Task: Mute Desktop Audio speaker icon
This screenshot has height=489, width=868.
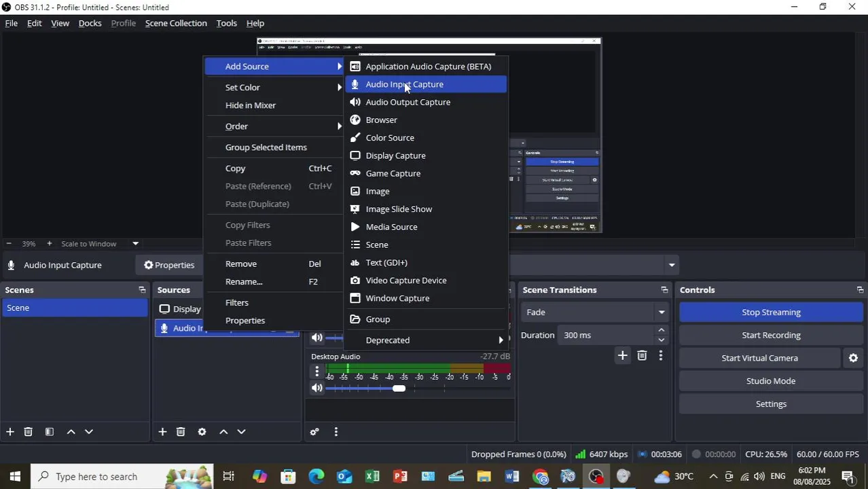Action: 317,388
